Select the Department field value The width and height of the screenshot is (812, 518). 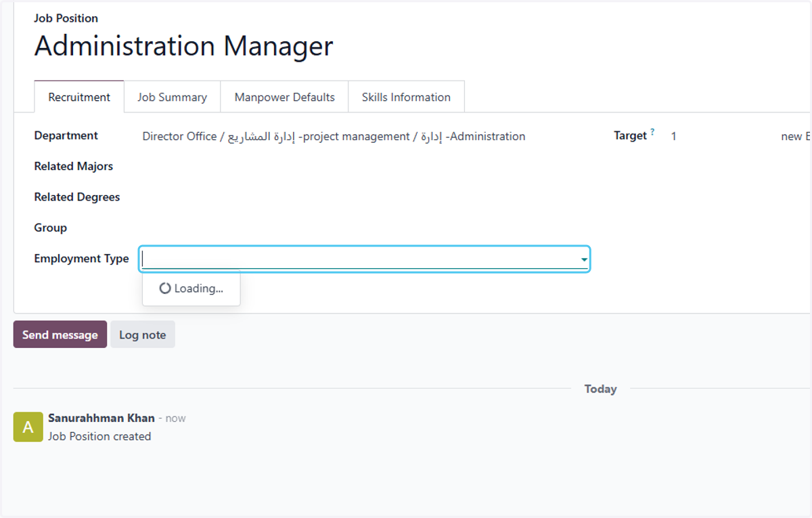334,136
